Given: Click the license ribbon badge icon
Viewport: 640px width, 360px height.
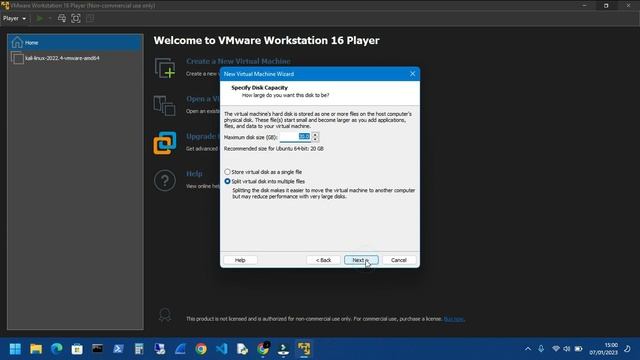Looking at the screenshot, I should click(x=165, y=315).
